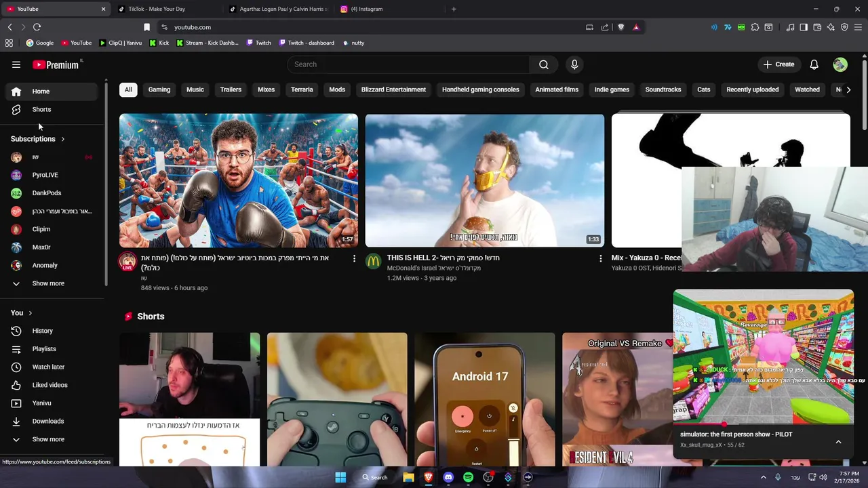Open Brave Leo AI sparkle icon
The image size is (868, 488).
[831, 27]
